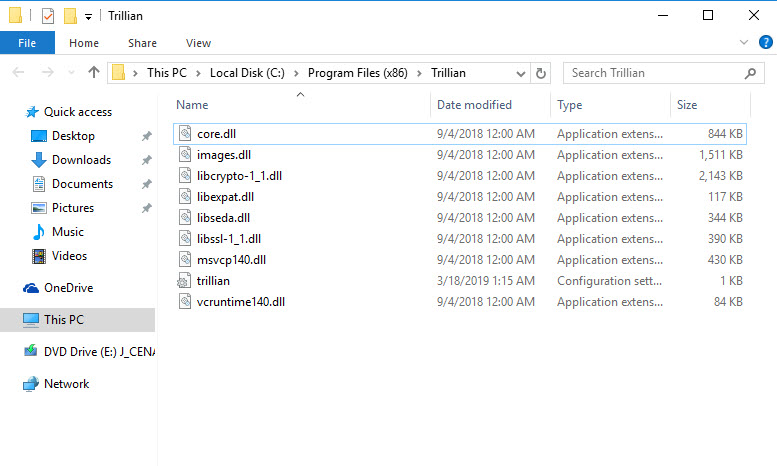The height and width of the screenshot is (466, 777).
Task: Select the libcrypto-1_1.dll file name
Action: pyautogui.click(x=239, y=176)
